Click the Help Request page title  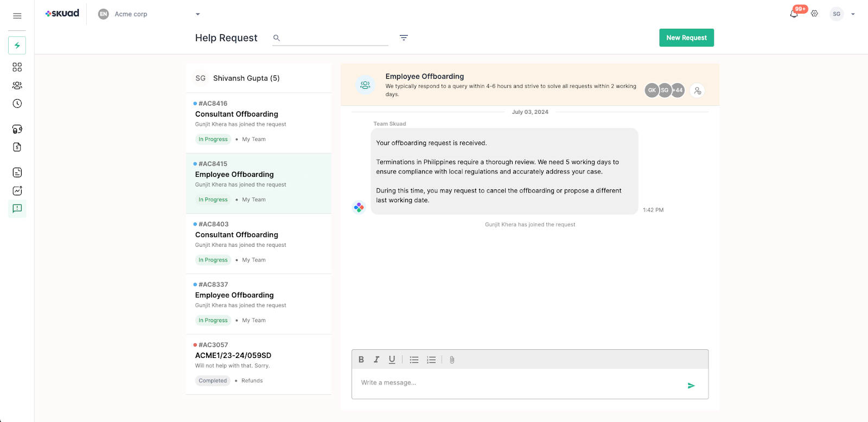226,38
